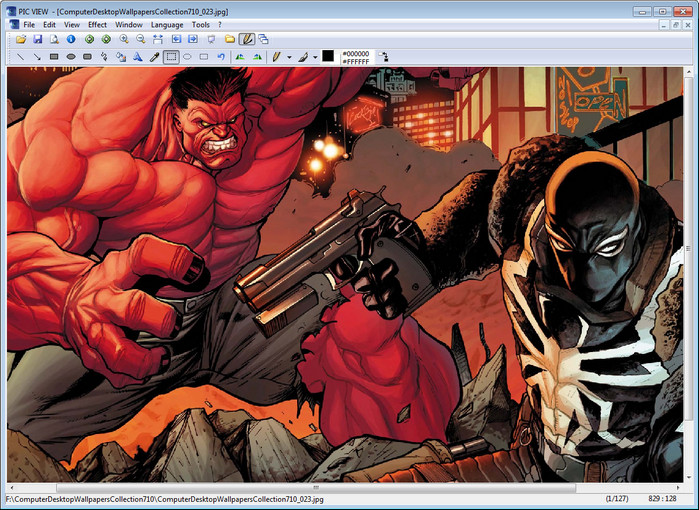The width and height of the screenshot is (699, 510).
Task: Select the pencil pen tool
Action: click(276, 57)
